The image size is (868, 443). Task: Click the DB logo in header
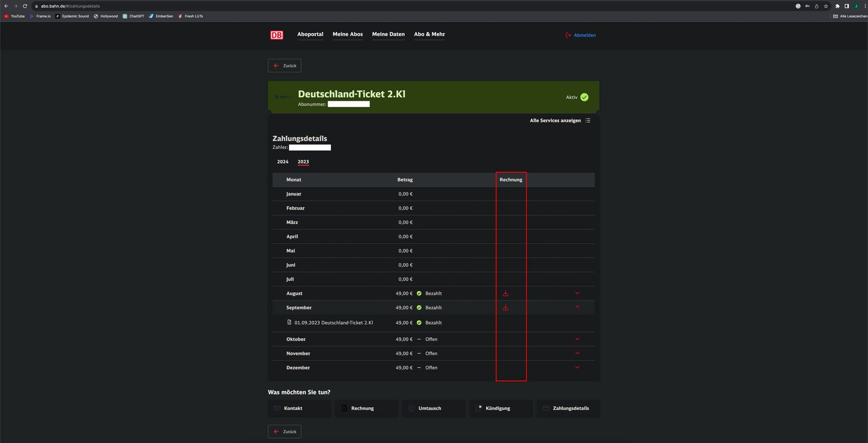point(277,35)
